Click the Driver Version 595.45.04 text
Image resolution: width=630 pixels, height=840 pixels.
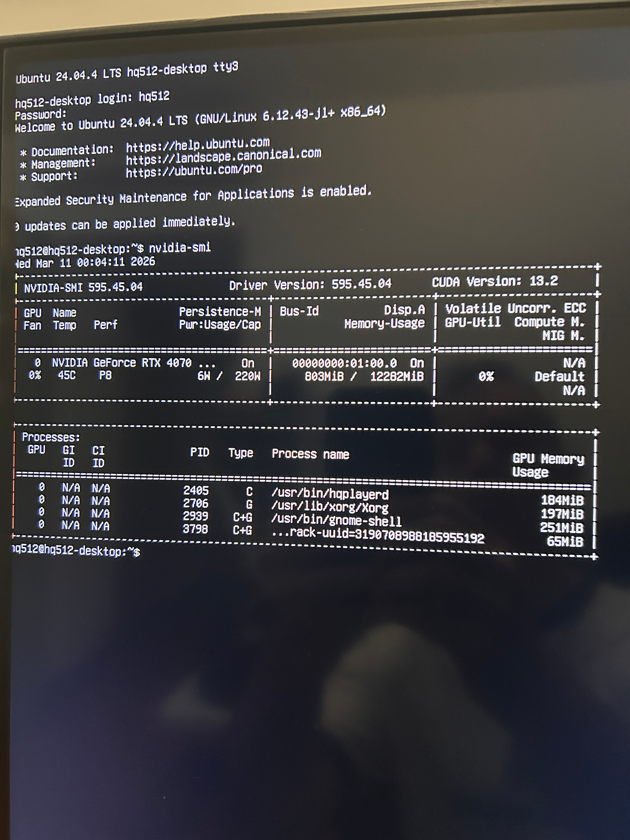pyautogui.click(x=310, y=284)
